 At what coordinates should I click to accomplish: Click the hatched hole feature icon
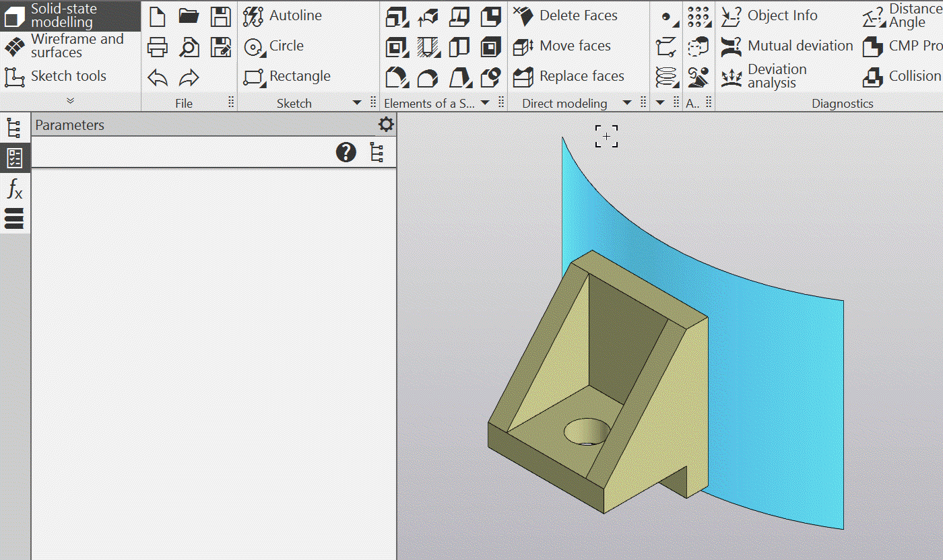tap(428, 47)
